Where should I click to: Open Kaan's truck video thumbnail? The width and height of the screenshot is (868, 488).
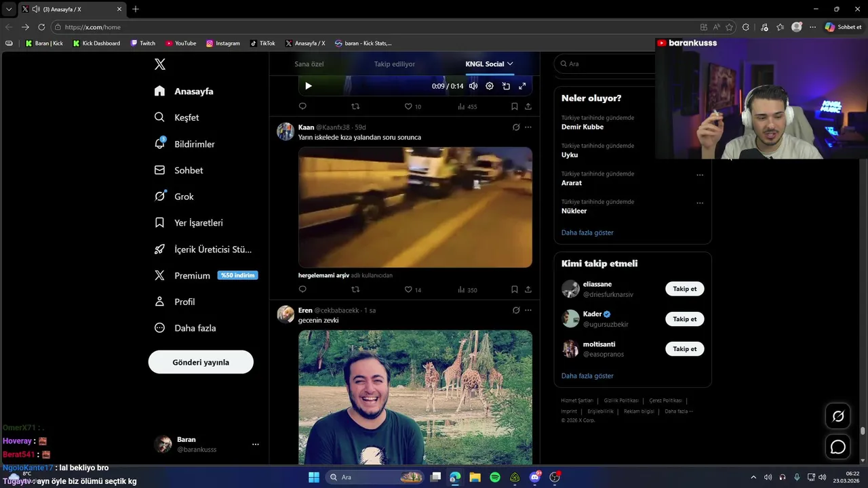pos(415,207)
